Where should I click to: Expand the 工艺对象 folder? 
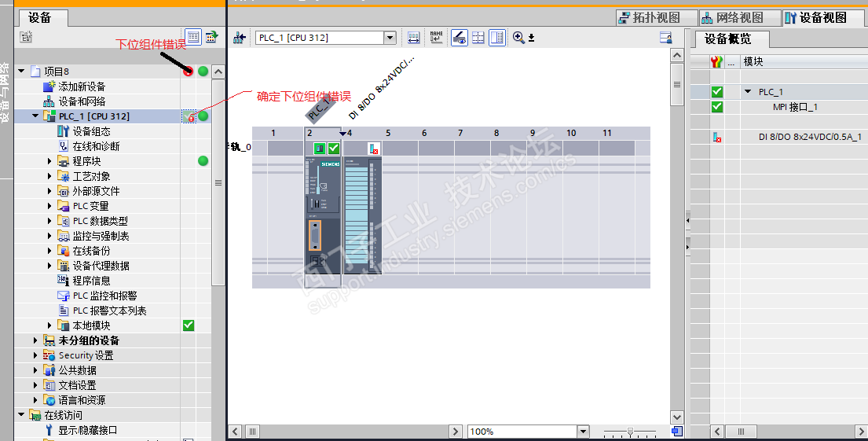(49, 176)
